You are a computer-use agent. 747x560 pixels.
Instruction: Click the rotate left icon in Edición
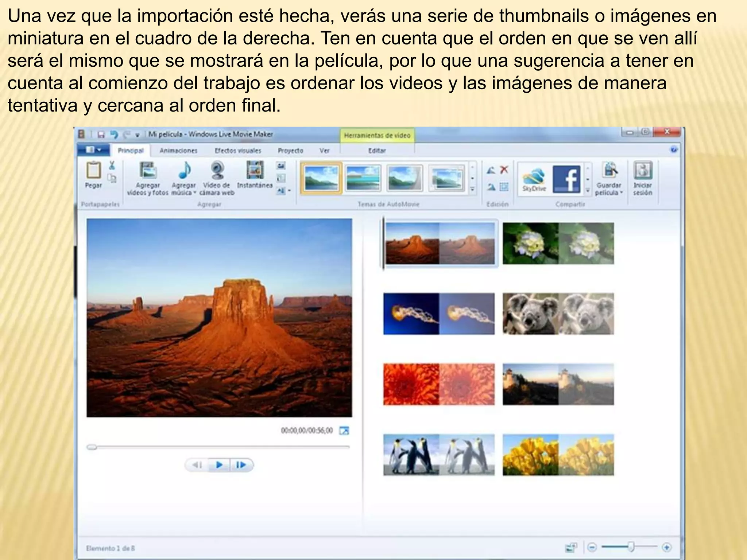491,170
